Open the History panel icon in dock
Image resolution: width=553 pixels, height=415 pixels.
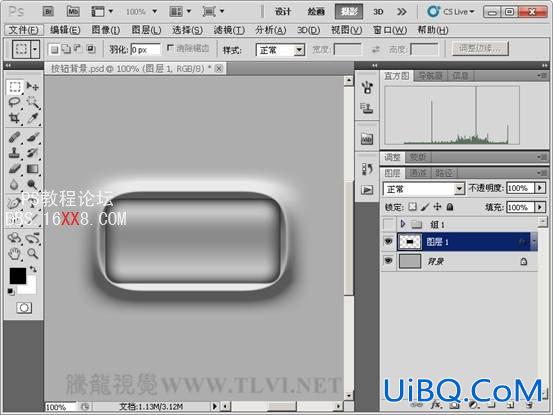[367, 169]
